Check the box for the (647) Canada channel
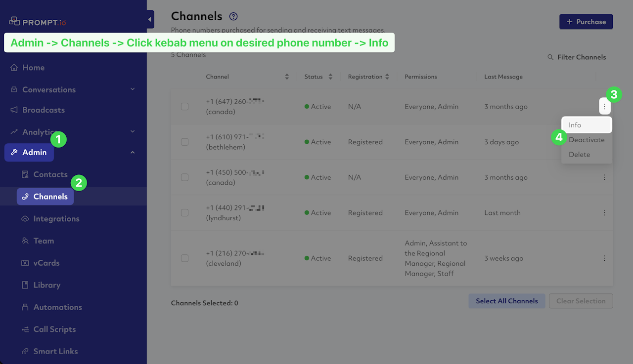This screenshot has height=364, width=633. [184, 107]
